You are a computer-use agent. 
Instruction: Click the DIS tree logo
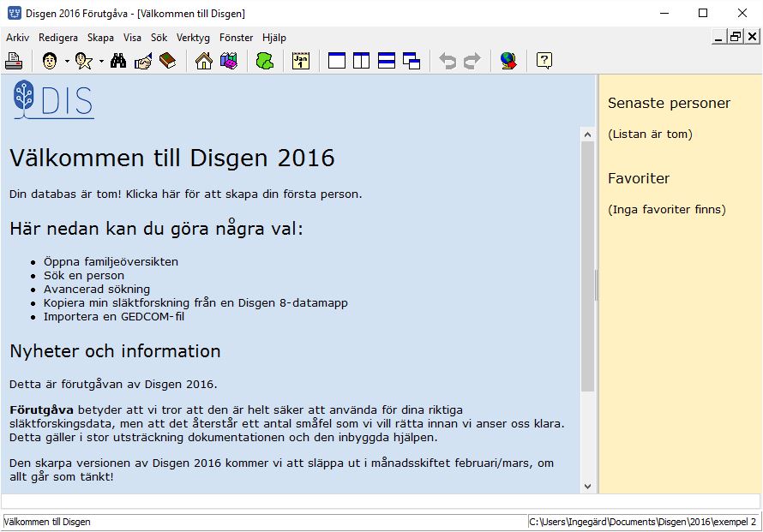[x=53, y=99]
